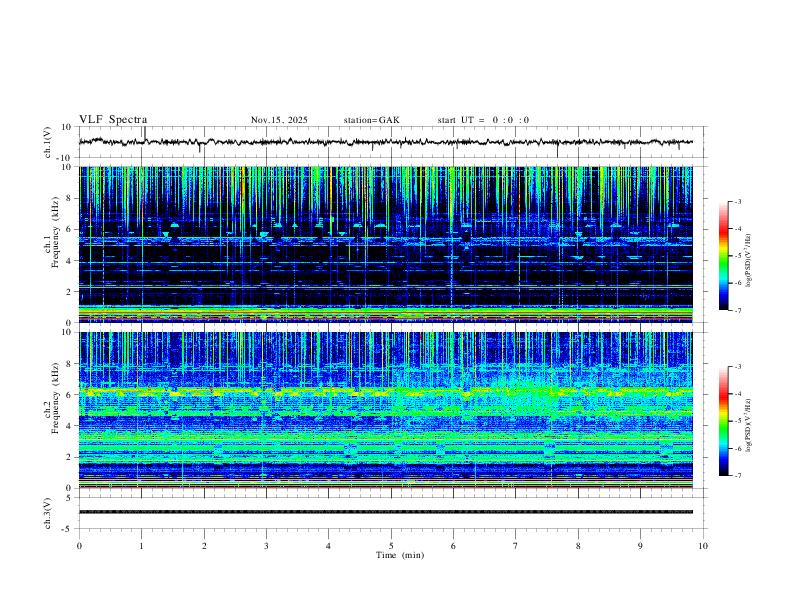Viewport: 792px width, 612px height.
Task: Click the upper color bar beside ch.1
Action: tap(723, 256)
